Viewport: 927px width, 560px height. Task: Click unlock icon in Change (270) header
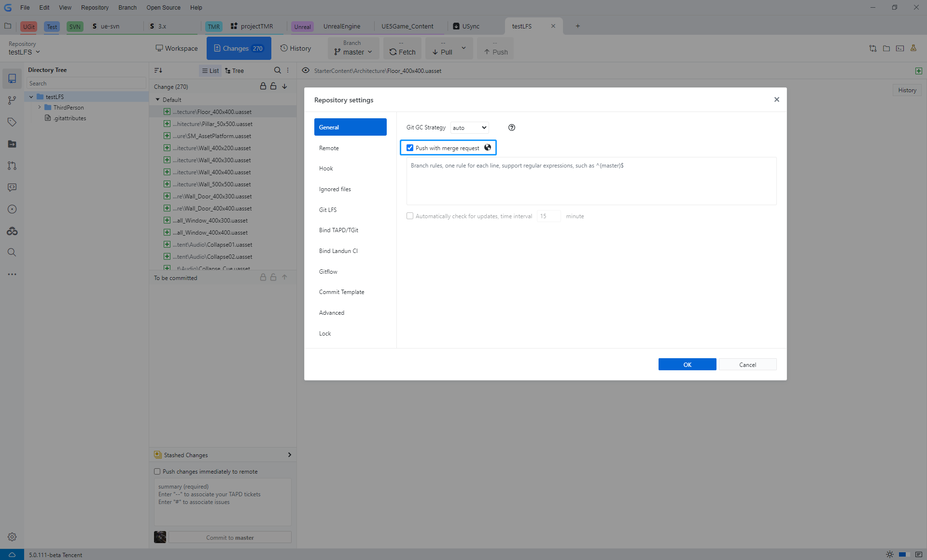(x=273, y=86)
